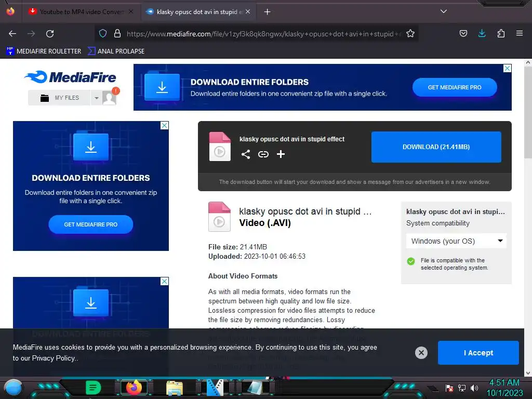532x399 pixels.
Task: Open the glass-pane taskbar app icon
Action: 256,388
